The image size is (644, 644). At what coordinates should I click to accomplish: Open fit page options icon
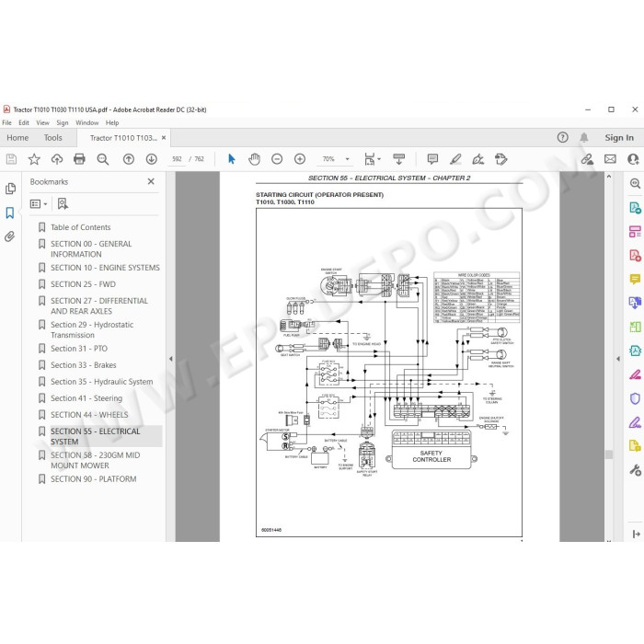[x=371, y=159]
